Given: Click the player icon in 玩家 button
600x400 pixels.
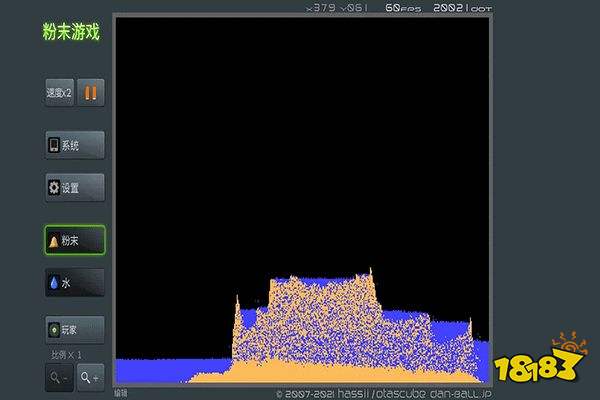Looking at the screenshot, I should 54,327.
